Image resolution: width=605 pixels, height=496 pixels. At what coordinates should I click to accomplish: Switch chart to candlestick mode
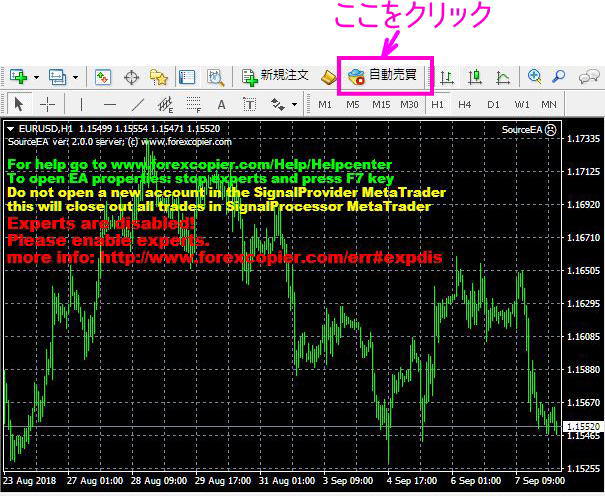click(475, 76)
